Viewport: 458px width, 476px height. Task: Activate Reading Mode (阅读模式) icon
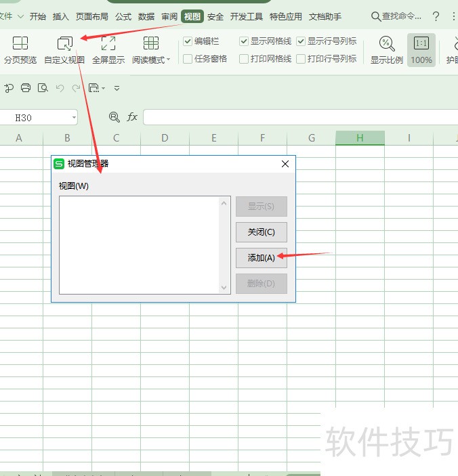pos(150,43)
